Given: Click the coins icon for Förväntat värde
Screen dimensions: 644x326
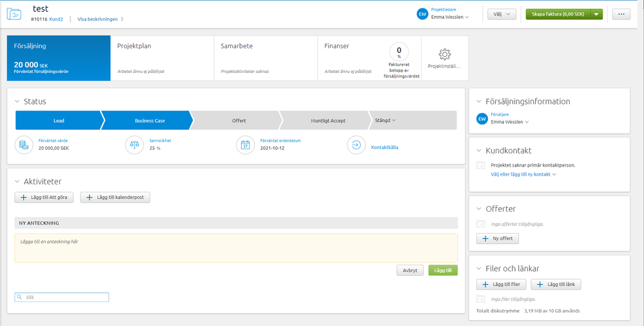Looking at the screenshot, I should point(24,145).
